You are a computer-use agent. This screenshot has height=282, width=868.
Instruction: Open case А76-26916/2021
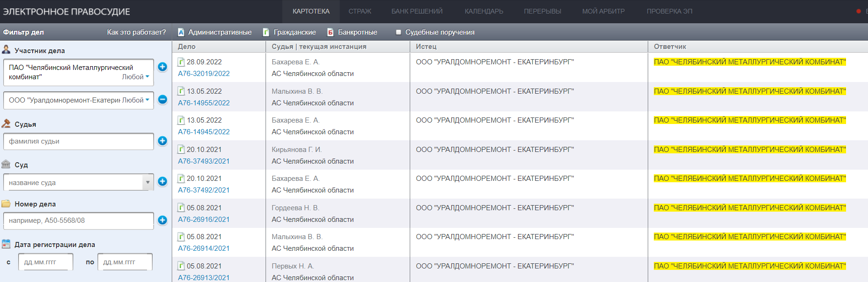point(204,220)
